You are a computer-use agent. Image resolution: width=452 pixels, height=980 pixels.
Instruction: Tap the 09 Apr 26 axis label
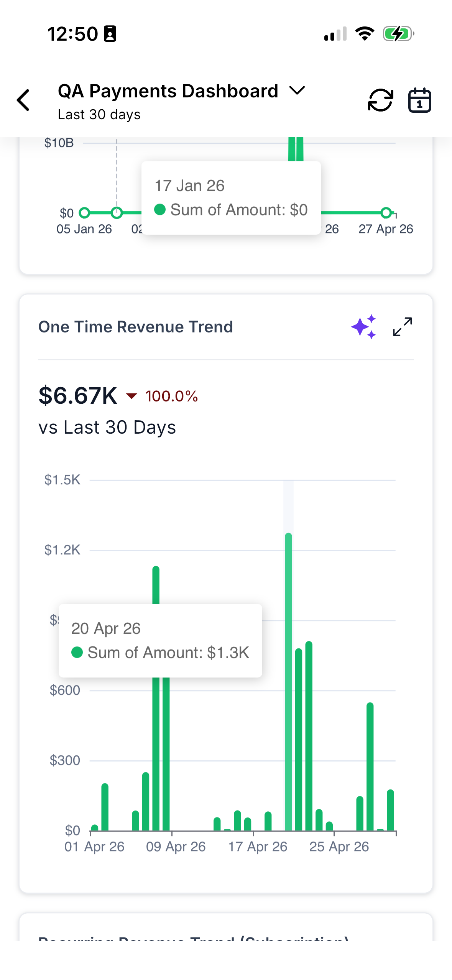click(x=176, y=847)
